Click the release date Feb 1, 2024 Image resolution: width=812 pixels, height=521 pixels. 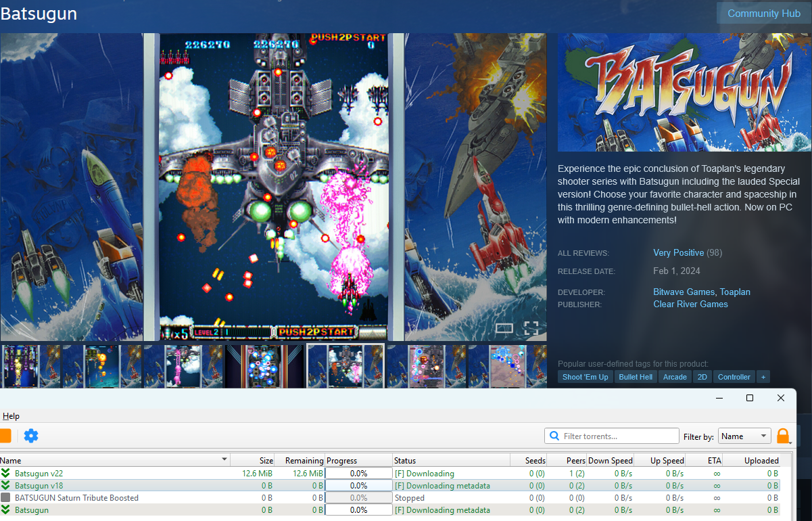677,271
